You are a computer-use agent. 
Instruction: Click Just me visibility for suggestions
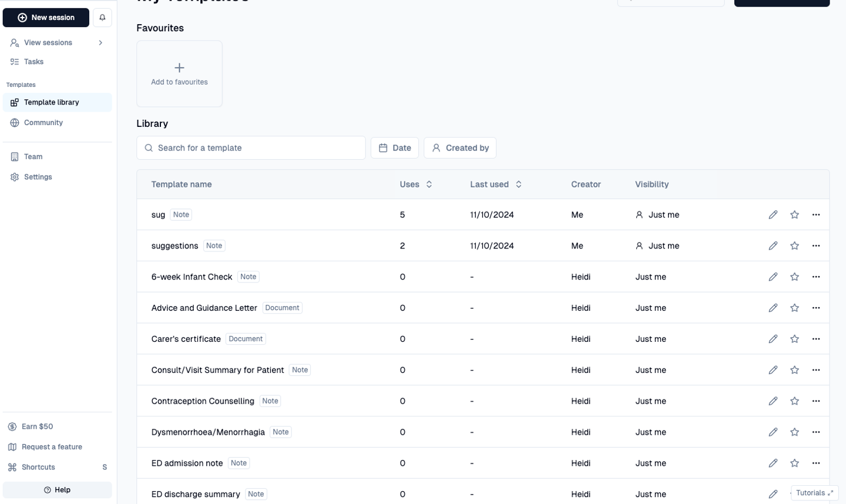coord(657,246)
